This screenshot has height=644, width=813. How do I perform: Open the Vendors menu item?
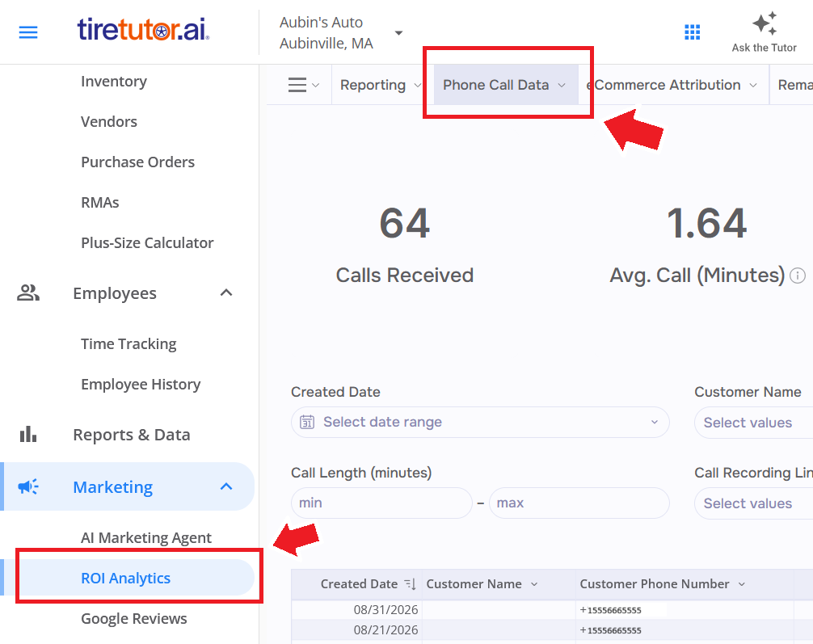tap(109, 121)
